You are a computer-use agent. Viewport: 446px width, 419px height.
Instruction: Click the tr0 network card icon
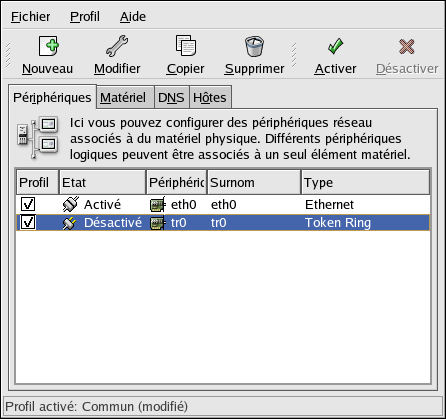[157, 223]
